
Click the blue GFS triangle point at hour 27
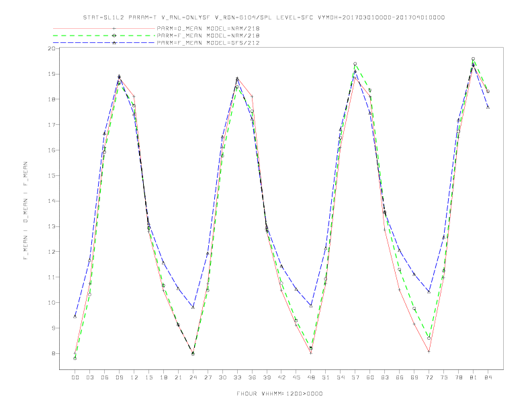(x=208, y=253)
